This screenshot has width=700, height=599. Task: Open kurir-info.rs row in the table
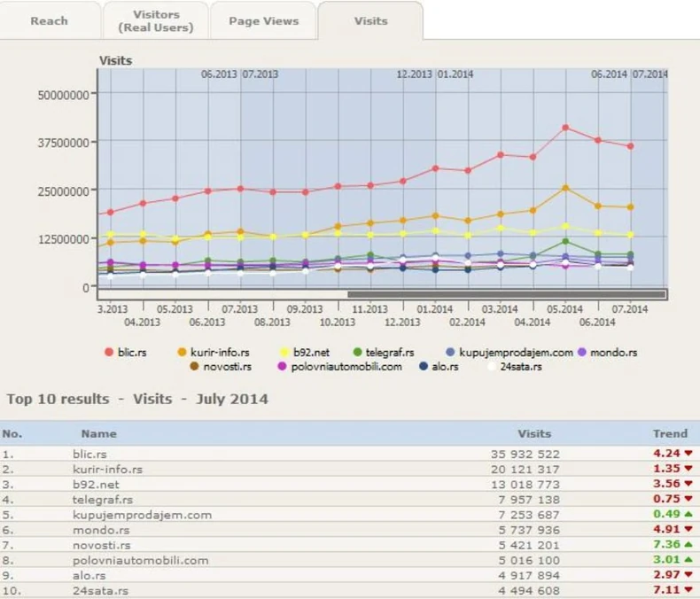pos(107,469)
